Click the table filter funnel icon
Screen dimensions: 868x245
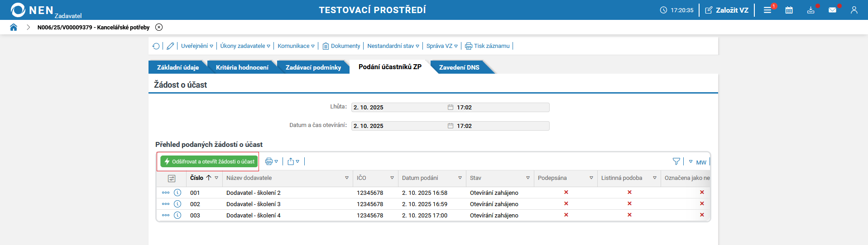point(676,161)
